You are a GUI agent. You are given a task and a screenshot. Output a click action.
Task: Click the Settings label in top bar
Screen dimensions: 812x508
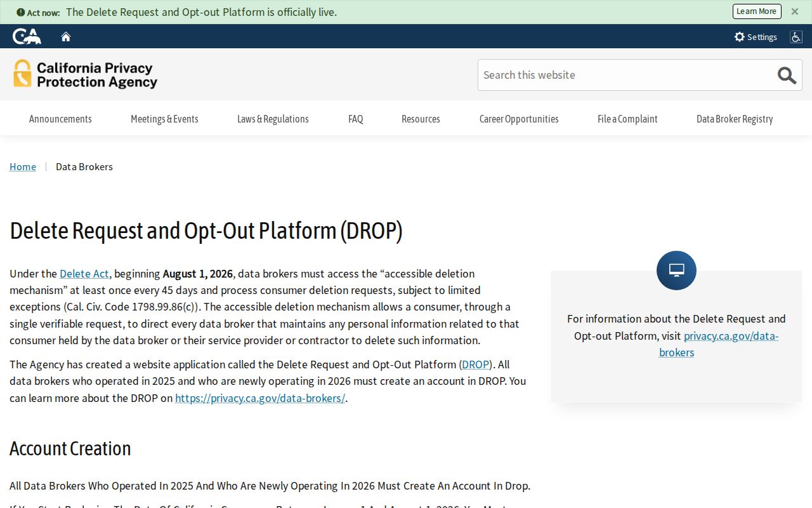[762, 37]
